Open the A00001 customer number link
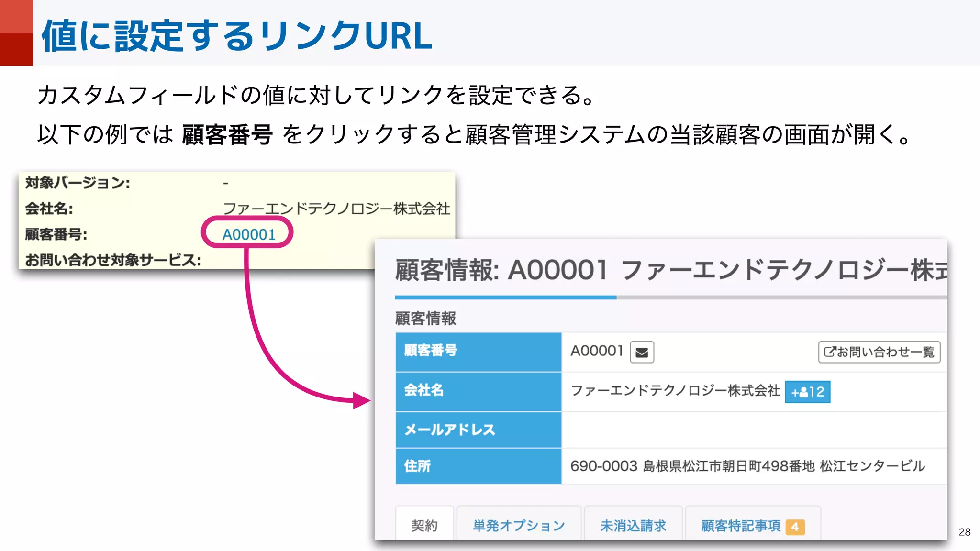Image resolution: width=980 pixels, height=551 pixels. pos(249,234)
